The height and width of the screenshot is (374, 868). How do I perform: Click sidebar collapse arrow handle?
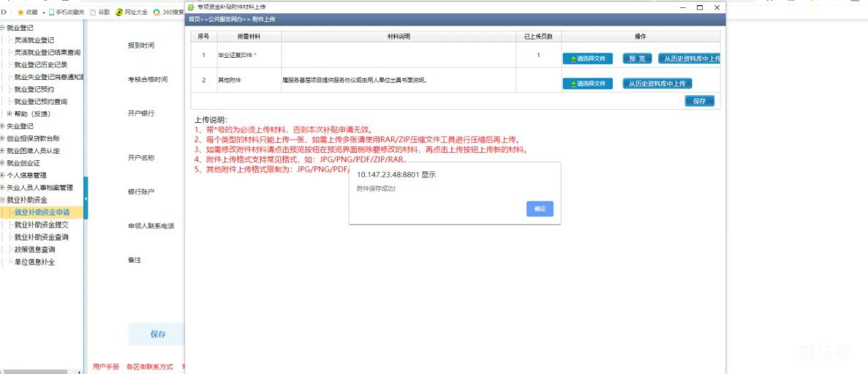(x=86, y=198)
